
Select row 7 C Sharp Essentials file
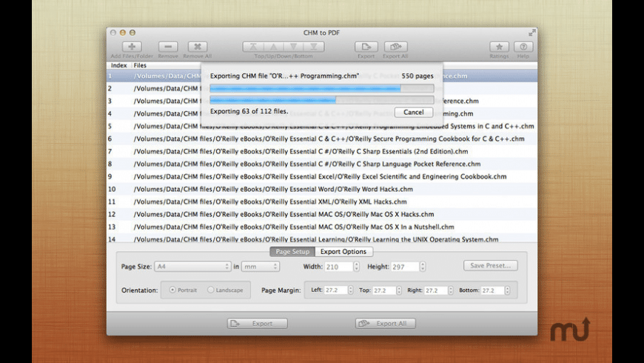click(x=321, y=151)
